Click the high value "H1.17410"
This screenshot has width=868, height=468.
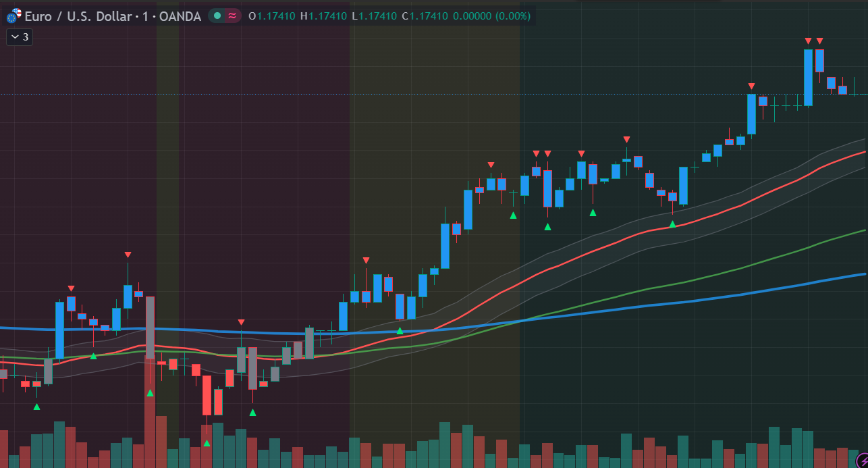(323, 16)
